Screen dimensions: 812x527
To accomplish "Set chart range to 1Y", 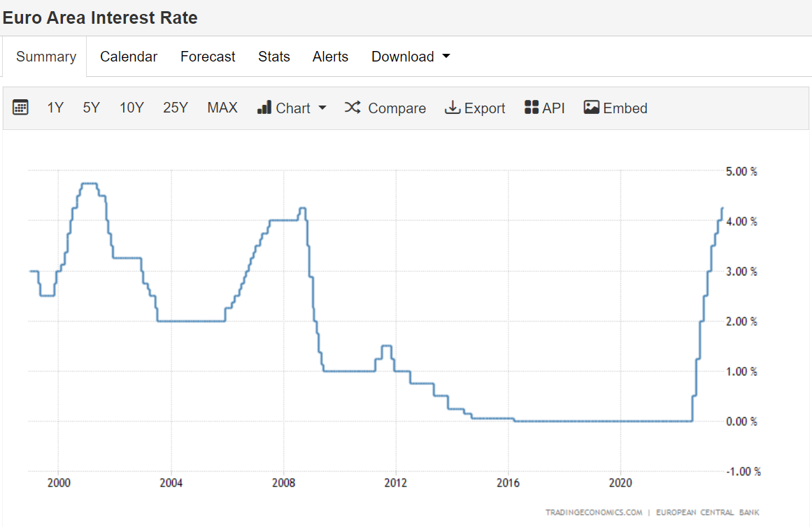I will [x=55, y=108].
